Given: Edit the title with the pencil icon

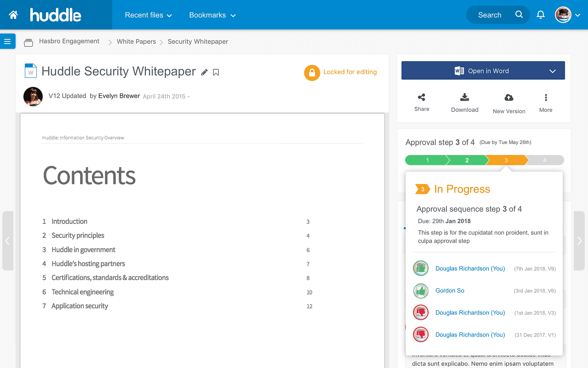Looking at the screenshot, I should tap(204, 72).
